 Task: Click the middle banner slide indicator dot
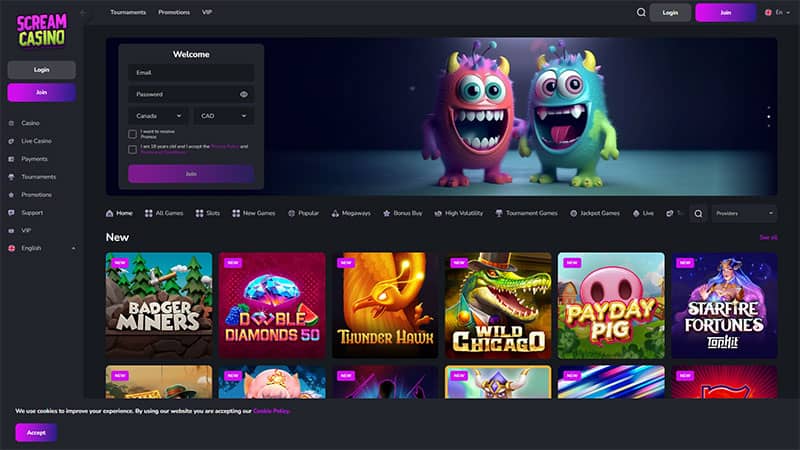point(769,117)
